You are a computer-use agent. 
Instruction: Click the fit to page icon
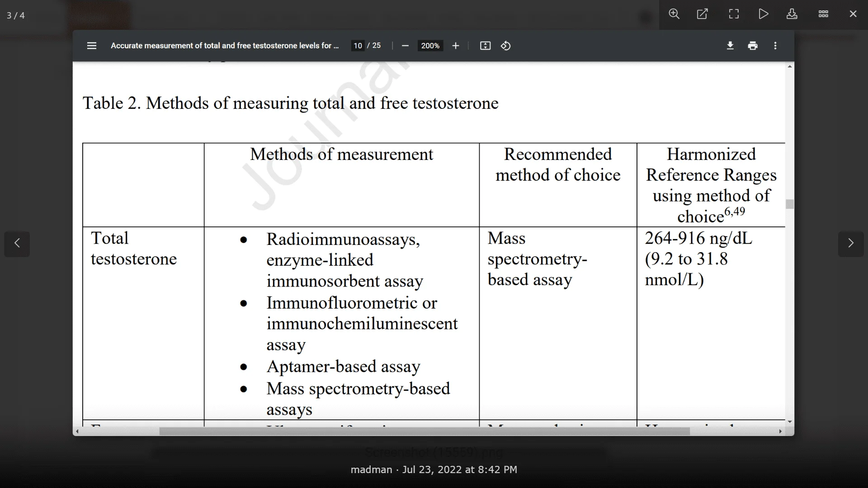pyautogui.click(x=485, y=46)
